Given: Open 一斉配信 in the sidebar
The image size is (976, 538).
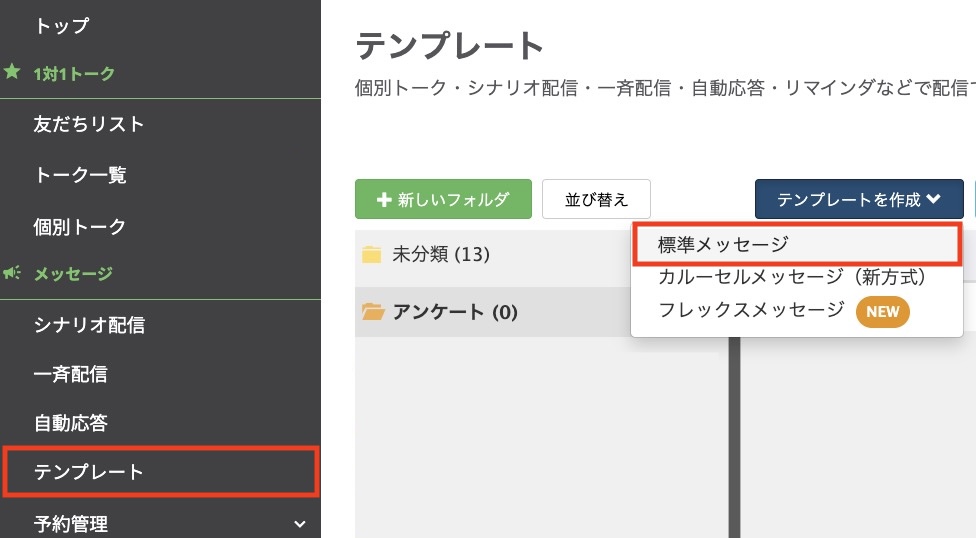Looking at the screenshot, I should pos(71,375).
